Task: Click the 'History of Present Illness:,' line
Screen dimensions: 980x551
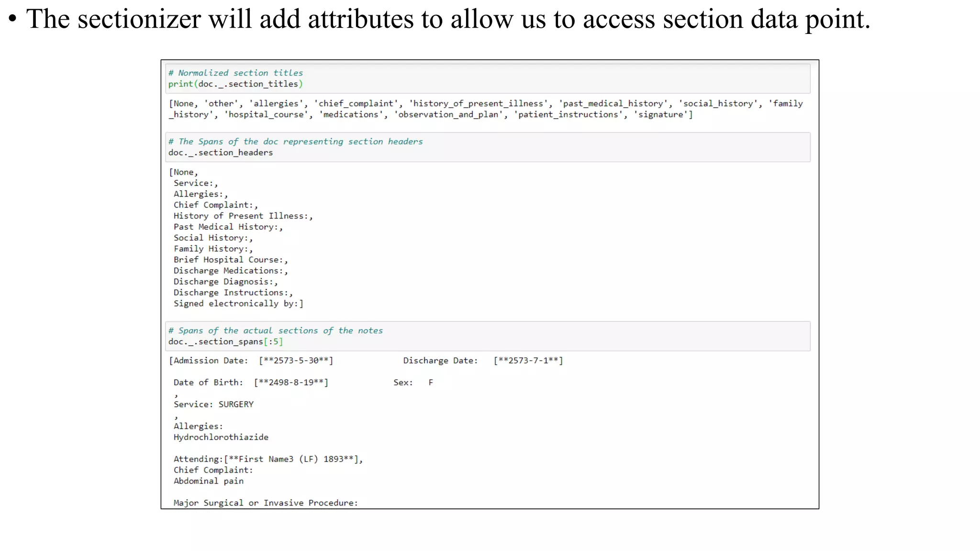Action: tap(243, 216)
